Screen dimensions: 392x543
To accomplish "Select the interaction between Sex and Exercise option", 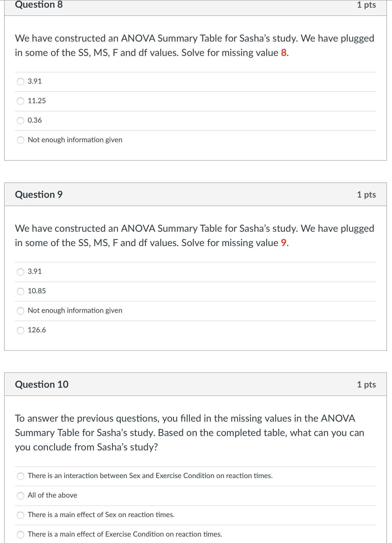I will tap(21, 476).
